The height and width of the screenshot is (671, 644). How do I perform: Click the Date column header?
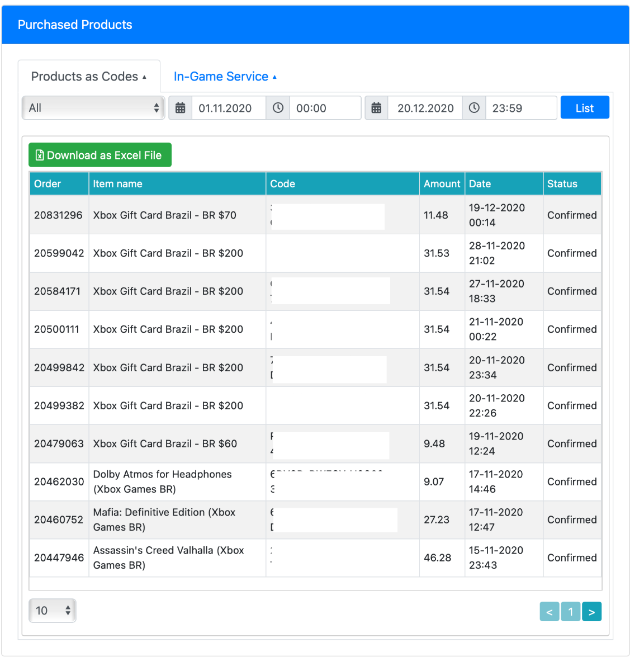point(504,184)
